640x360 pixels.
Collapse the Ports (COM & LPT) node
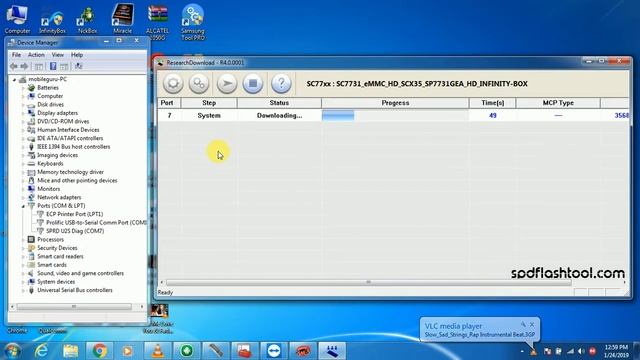tap(23, 206)
